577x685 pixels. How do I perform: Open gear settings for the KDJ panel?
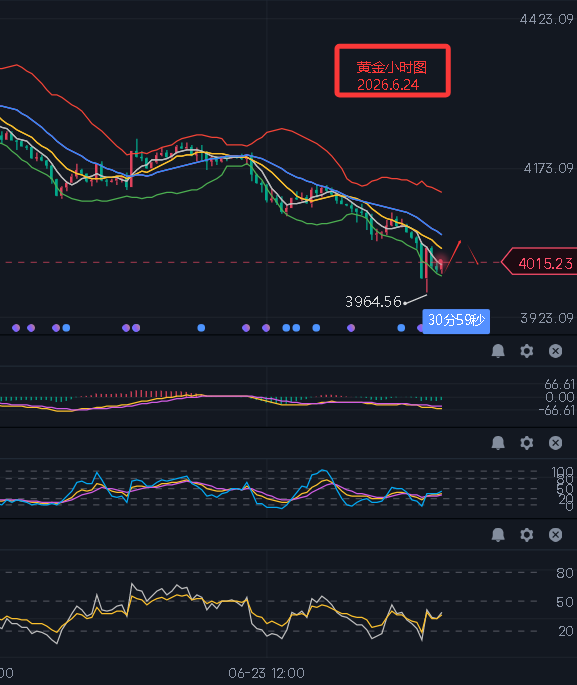point(527,443)
